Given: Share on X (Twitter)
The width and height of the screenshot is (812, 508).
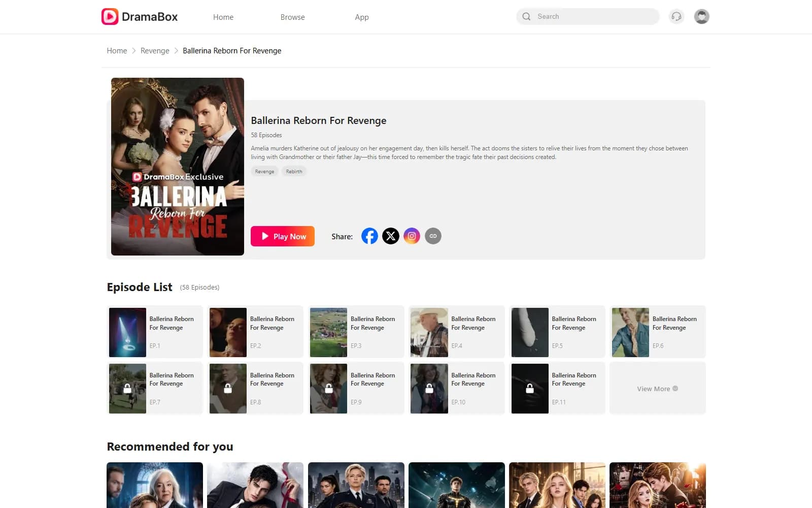Looking at the screenshot, I should [391, 236].
